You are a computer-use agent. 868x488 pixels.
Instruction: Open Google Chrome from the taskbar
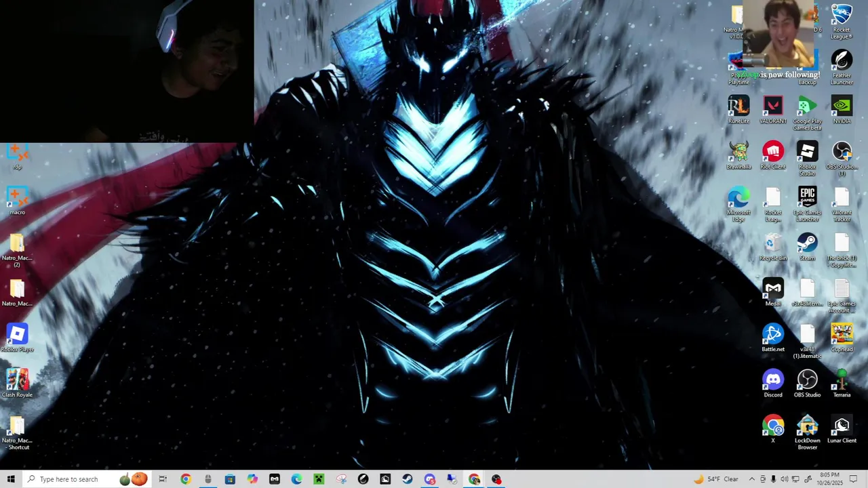click(x=185, y=479)
